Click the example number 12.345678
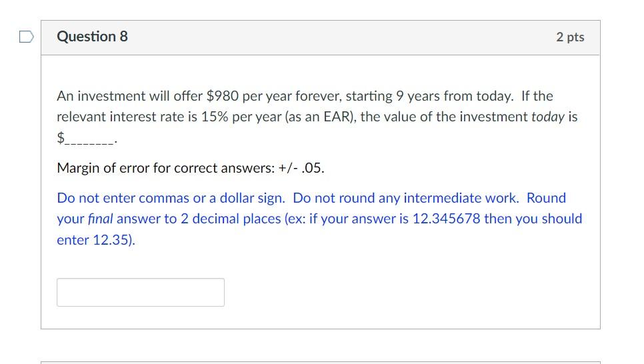Image resolution: width=644 pixels, height=364 pixels. 446,219
